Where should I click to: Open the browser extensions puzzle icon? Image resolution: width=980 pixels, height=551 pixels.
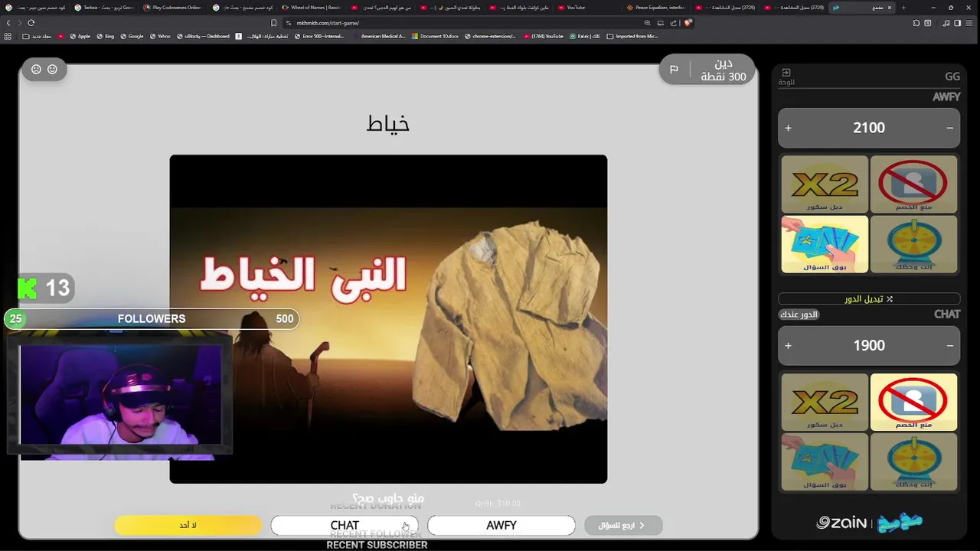[916, 23]
